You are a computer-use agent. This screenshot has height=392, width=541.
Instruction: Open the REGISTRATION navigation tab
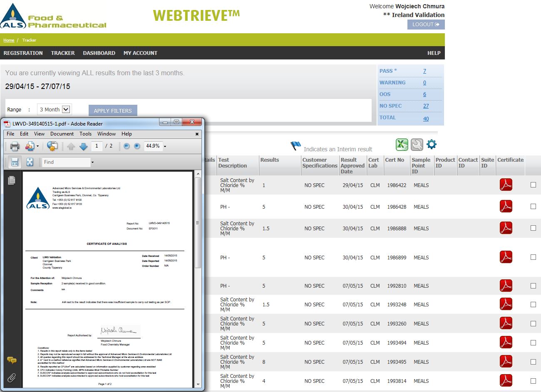tap(23, 53)
